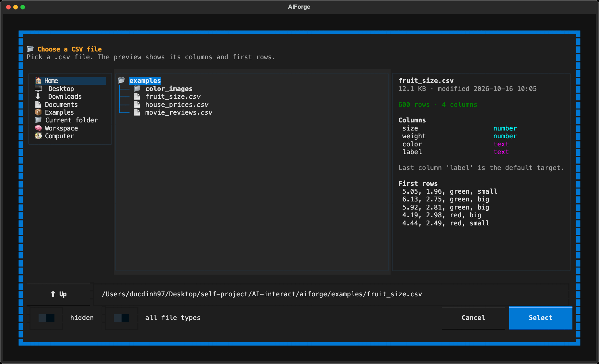599x364 pixels.
Task: Click the file icon next to movie_reviews.csv
Action: [137, 112]
